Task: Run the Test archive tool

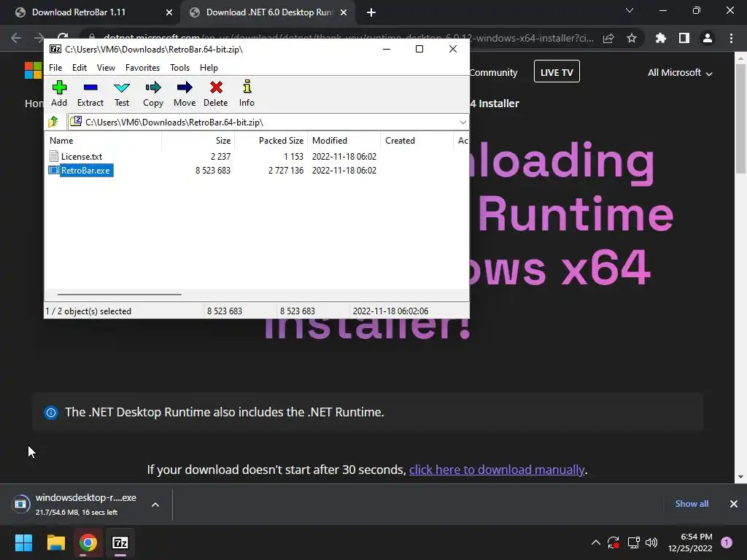Action: 122,93
